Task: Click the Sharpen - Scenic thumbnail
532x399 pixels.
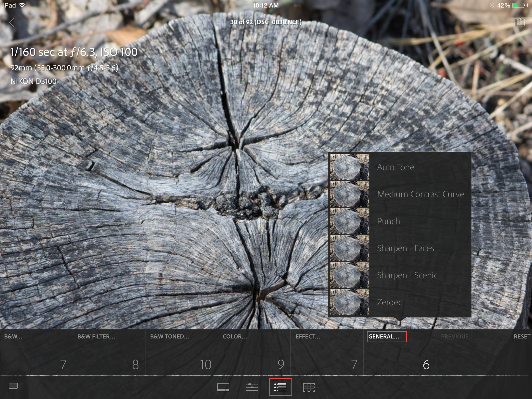Action: 350,275
